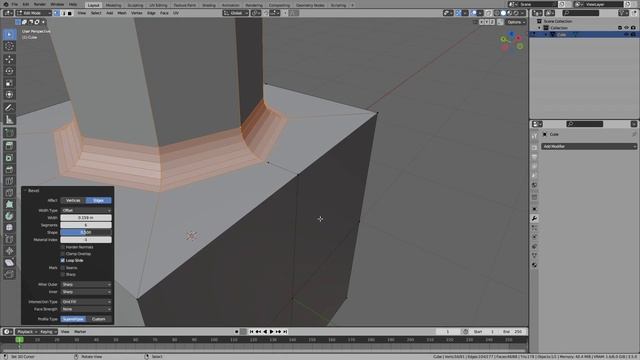Image resolution: width=640 pixels, height=360 pixels.
Task: Choose the 3D Cursor tool
Action: [9, 46]
